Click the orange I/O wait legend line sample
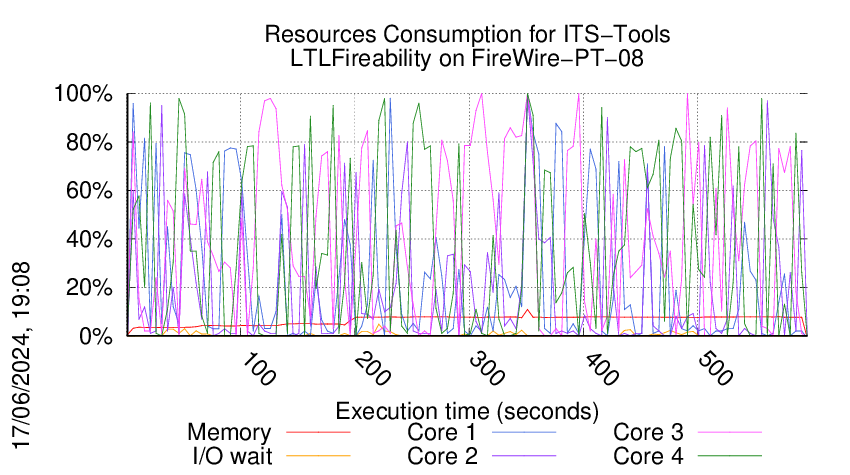This screenshot has width=850, height=475. pyautogui.click(x=318, y=456)
